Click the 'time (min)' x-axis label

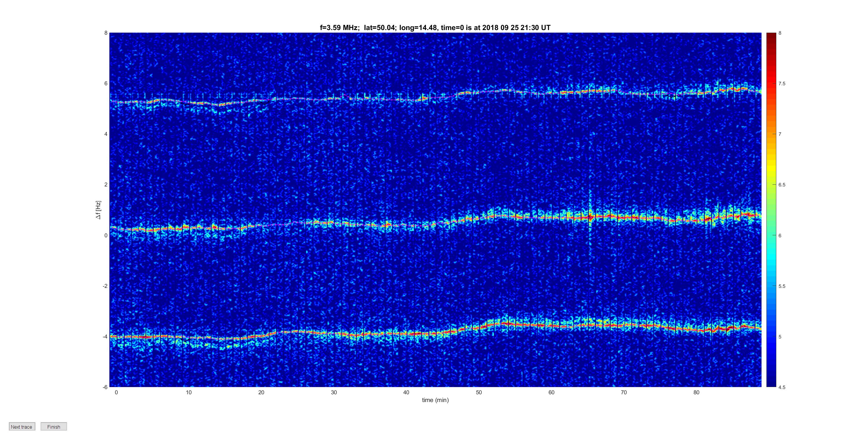(435, 400)
